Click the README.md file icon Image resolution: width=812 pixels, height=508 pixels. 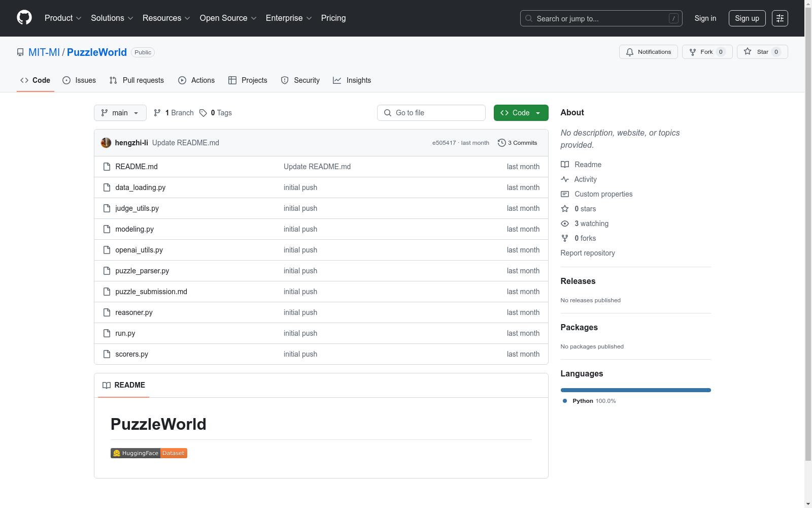click(x=107, y=167)
